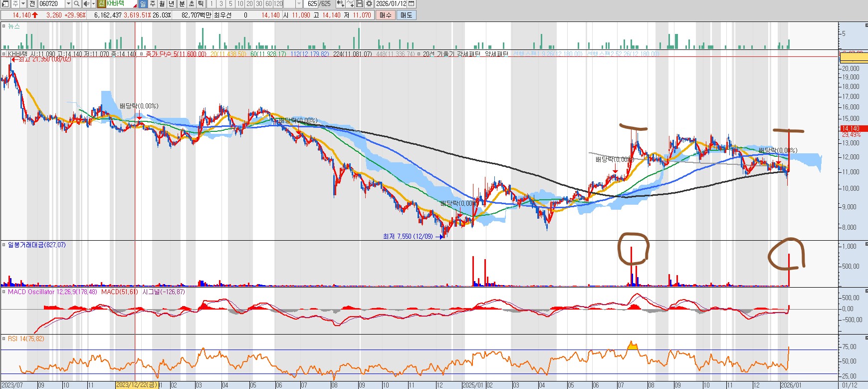The width and height of the screenshot is (868, 389).
Task: Click the date field 2026/01/12
Action: (x=391, y=3)
